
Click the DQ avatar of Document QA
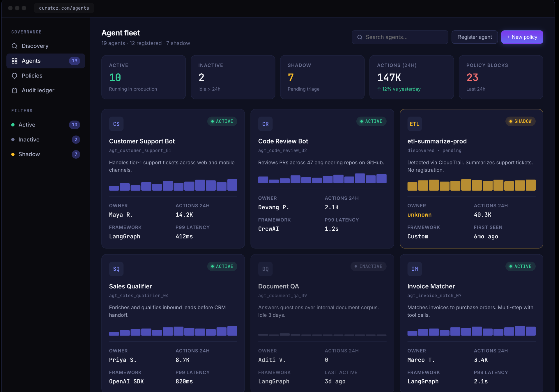(265, 269)
